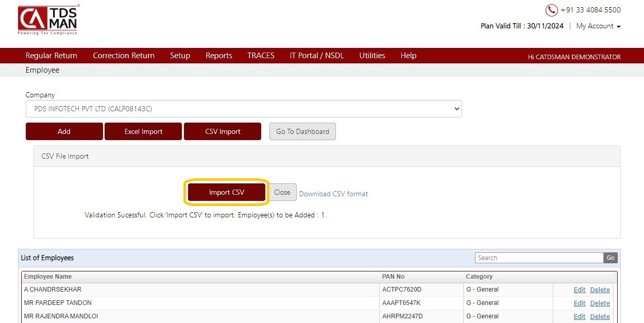
Task: Open the My Account dropdown
Action: pos(598,26)
